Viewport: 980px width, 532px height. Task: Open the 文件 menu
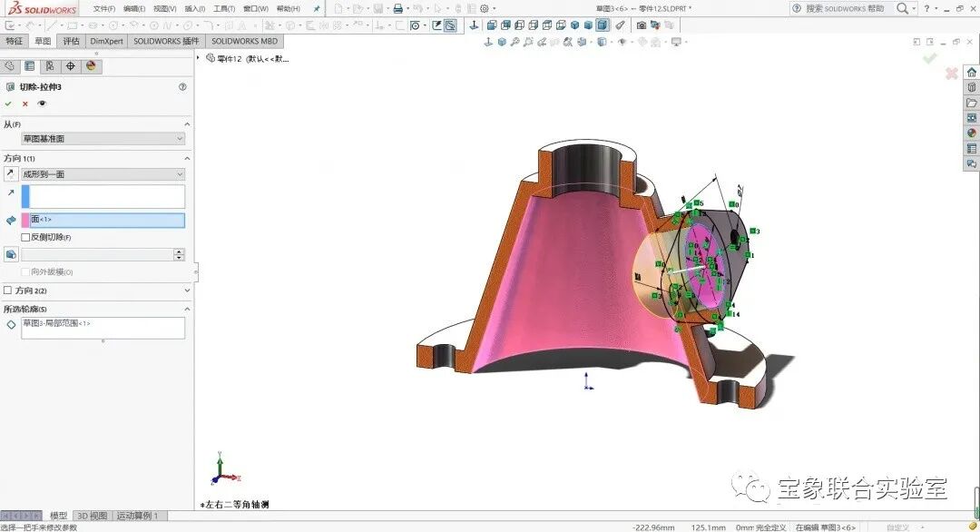click(104, 9)
